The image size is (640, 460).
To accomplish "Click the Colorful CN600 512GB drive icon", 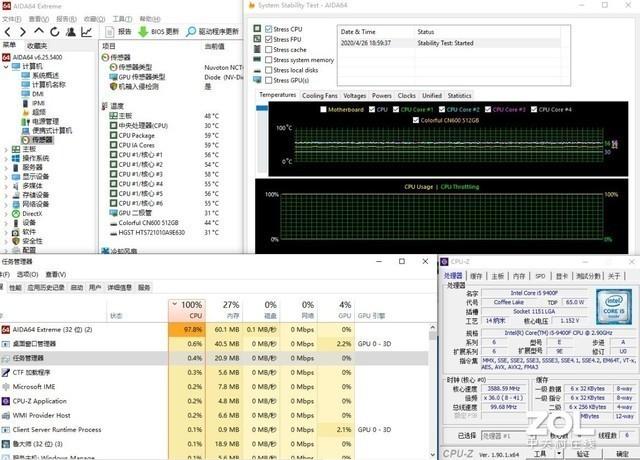I will click(113, 223).
